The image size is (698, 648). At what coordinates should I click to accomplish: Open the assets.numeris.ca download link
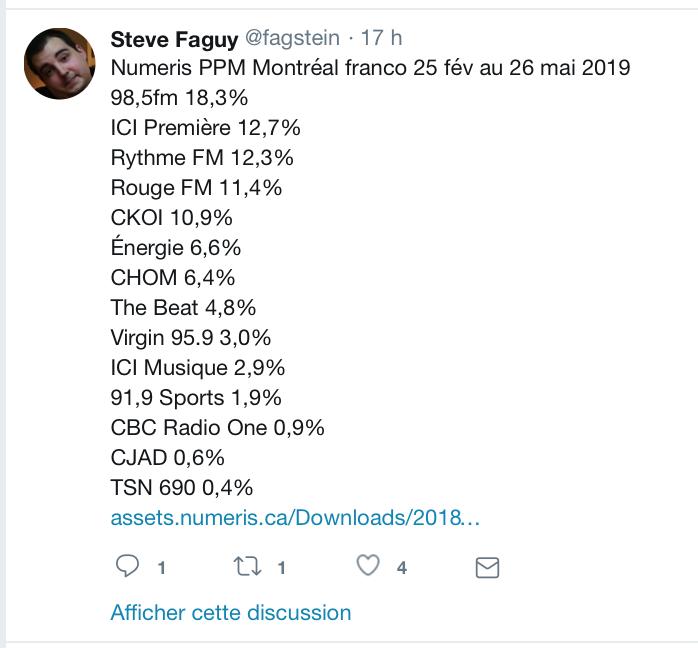295,518
